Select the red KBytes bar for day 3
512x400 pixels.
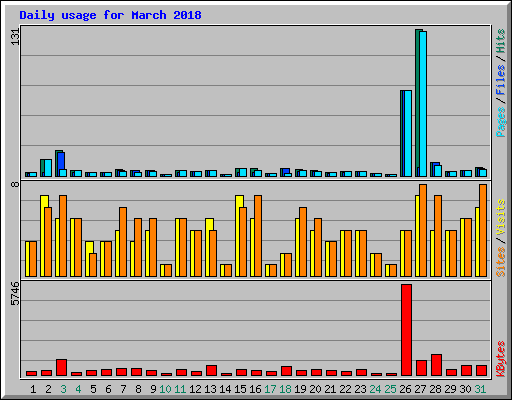point(61,367)
